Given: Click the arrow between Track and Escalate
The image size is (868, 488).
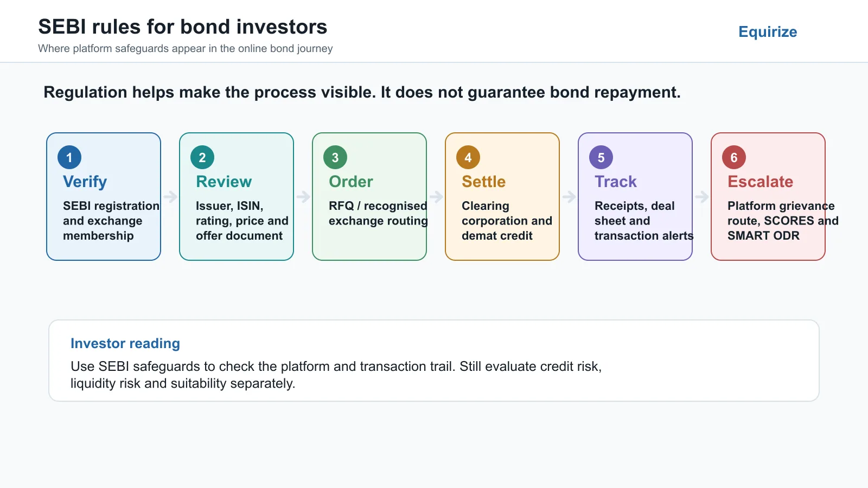Looking at the screenshot, I should click(702, 196).
